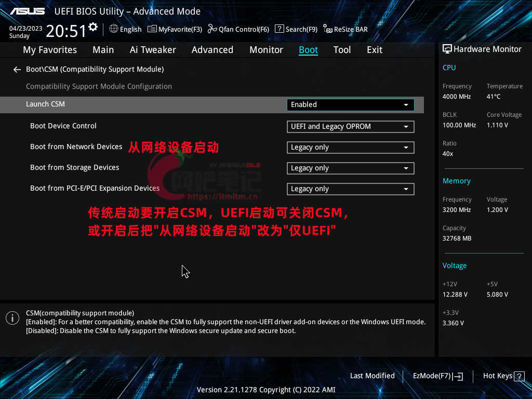Click the globe language icon
The width and height of the screenshot is (532, 399).
coord(114,29)
